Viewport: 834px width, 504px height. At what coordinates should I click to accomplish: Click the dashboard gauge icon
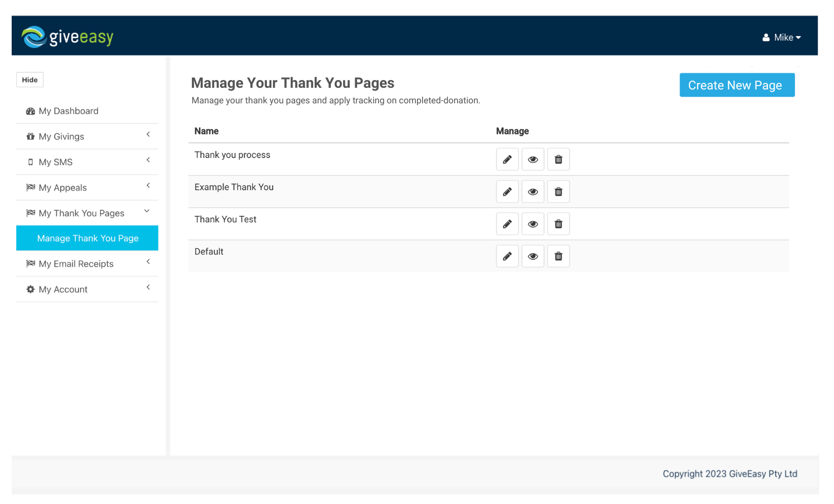(x=31, y=111)
